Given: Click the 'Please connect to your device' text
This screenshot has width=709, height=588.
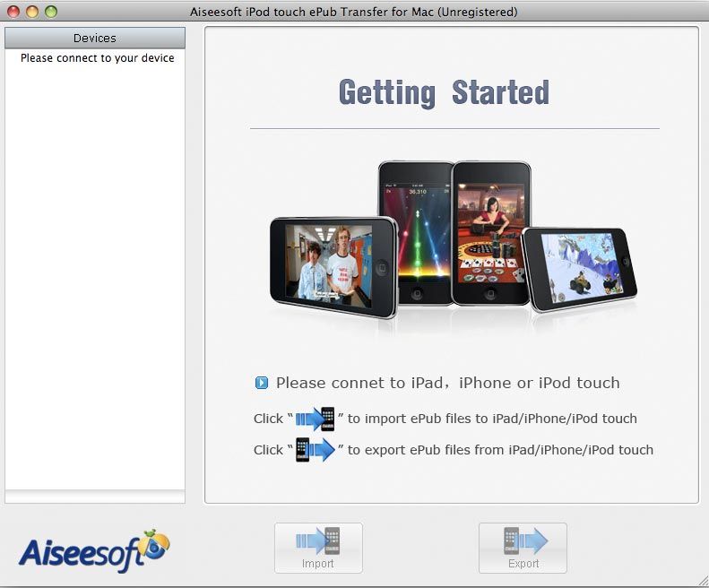Looking at the screenshot, I should (97, 58).
